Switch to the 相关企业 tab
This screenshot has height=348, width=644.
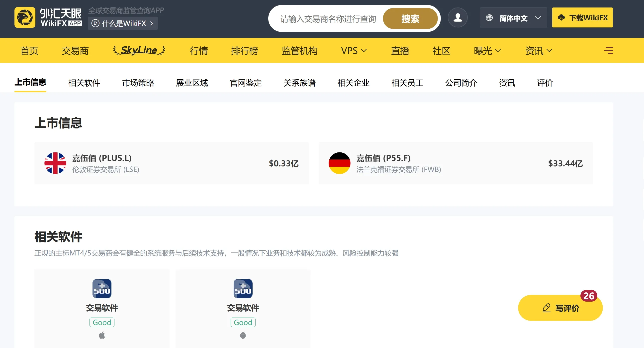353,83
